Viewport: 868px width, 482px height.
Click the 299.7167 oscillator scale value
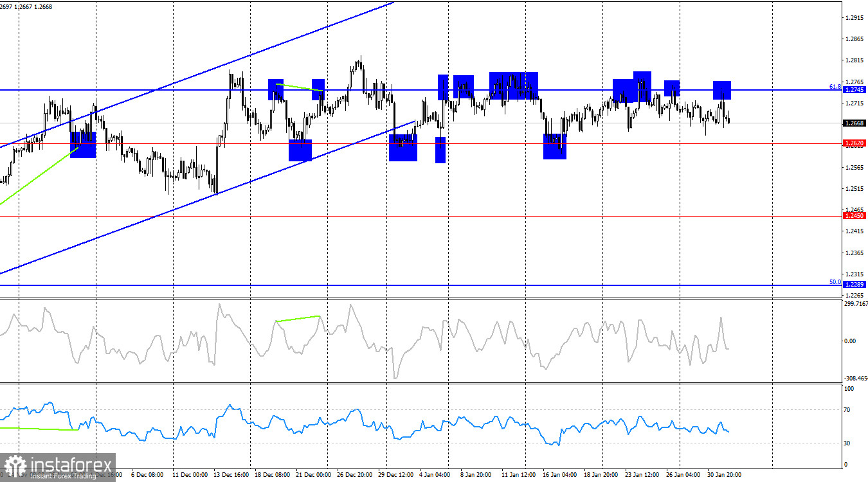[854, 304]
